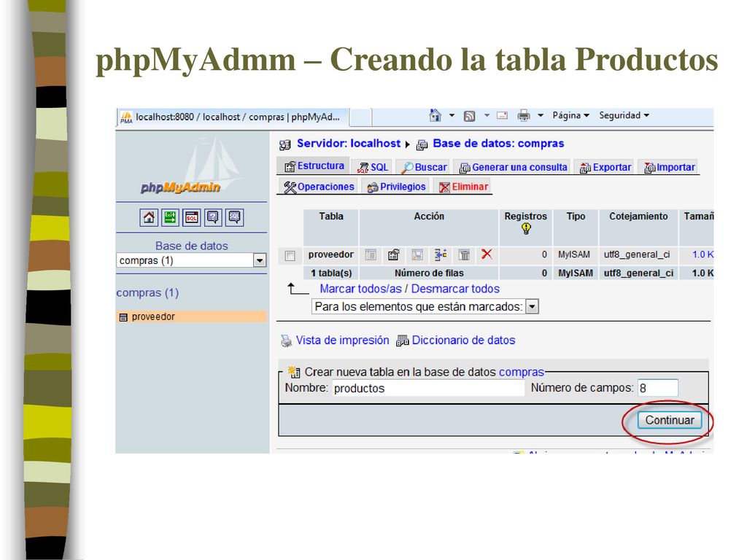Click the localhost:8080 browser tab
Viewport: 747px width, 560px height.
click(x=233, y=117)
